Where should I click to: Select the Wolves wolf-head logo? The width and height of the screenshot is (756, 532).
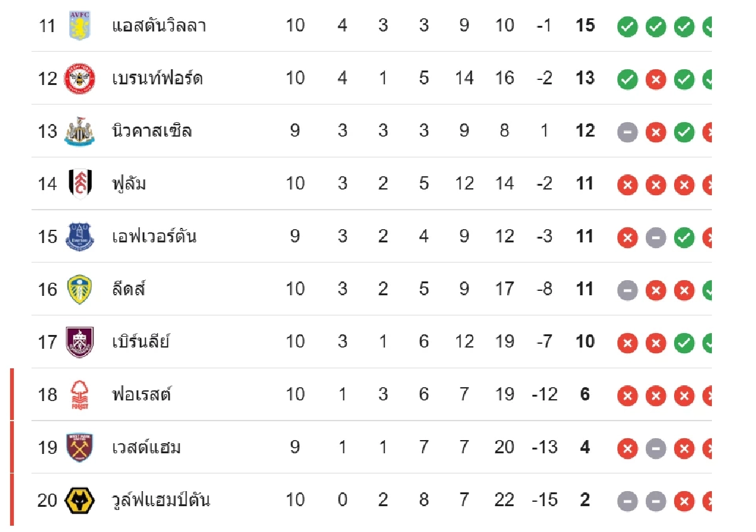click(79, 501)
